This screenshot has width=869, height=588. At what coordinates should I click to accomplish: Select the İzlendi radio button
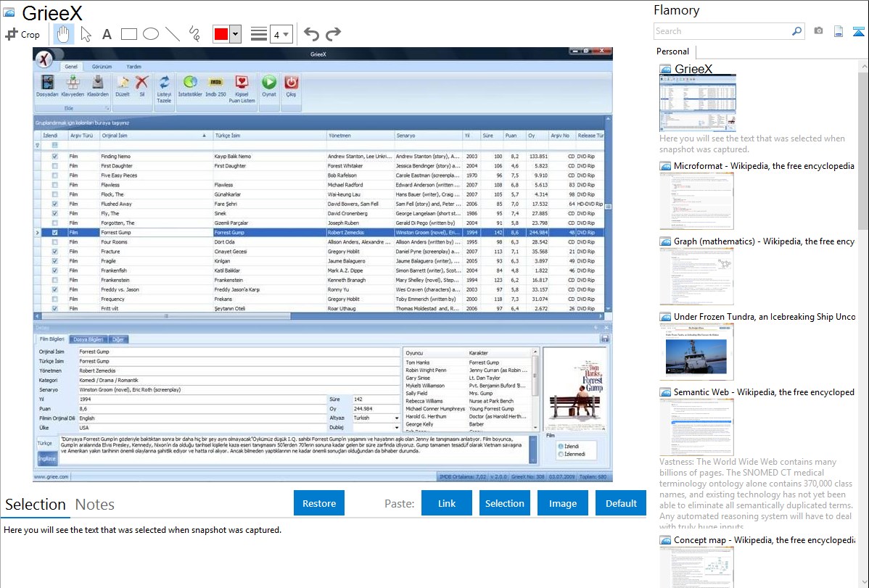561,446
